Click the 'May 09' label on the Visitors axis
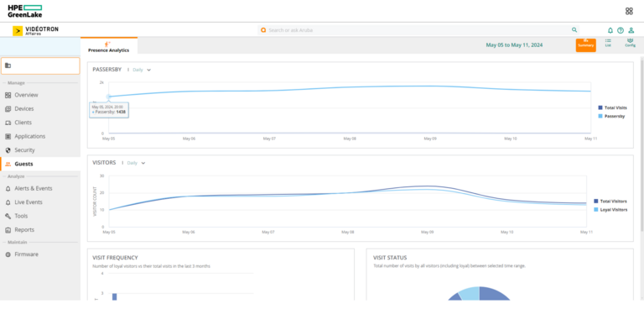This screenshot has height=309, width=644. (427, 232)
